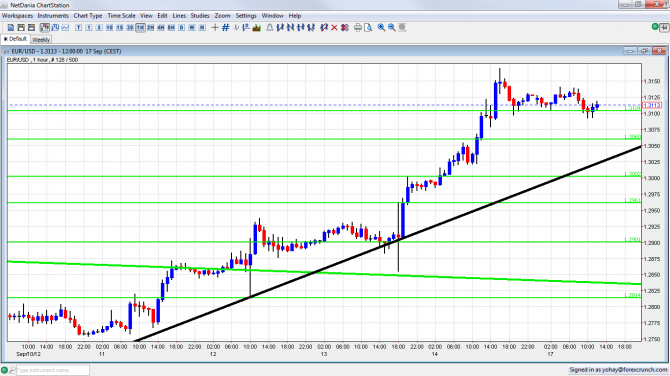This screenshot has width=670, height=376.
Task: Click the 1.2814 green level label
Action: coord(632,295)
